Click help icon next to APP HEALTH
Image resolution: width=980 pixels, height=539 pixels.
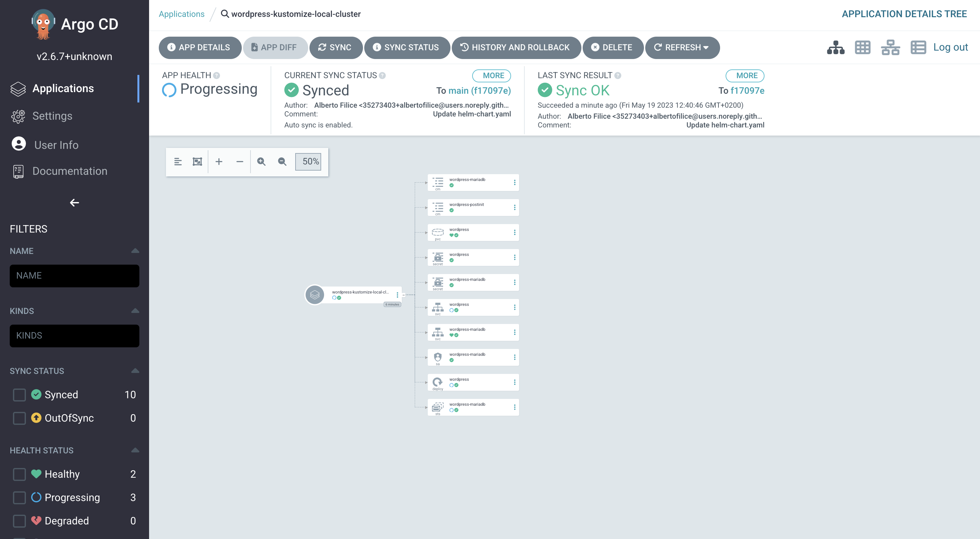(x=216, y=75)
